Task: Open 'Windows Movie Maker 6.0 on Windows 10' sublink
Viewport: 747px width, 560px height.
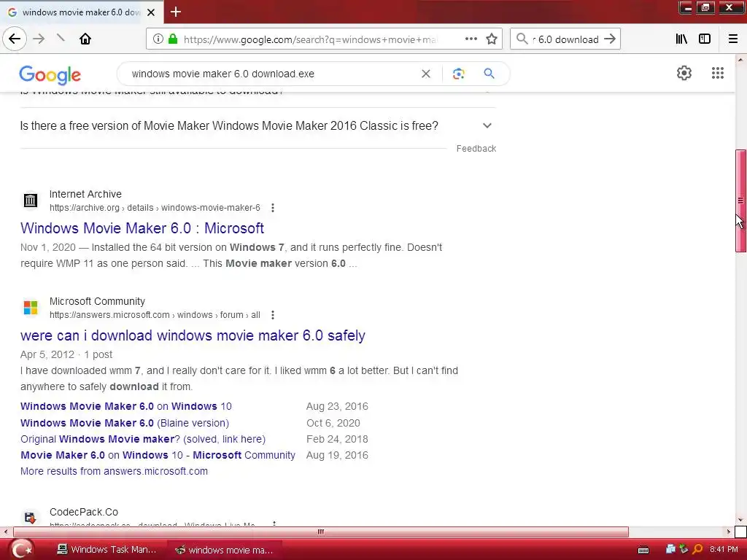Action: [125, 406]
